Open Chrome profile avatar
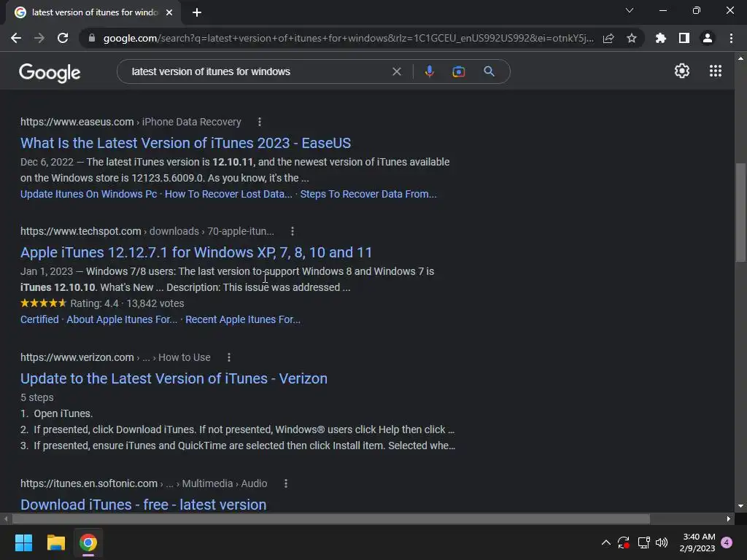Viewport: 747px width, 560px height. pyautogui.click(x=708, y=38)
